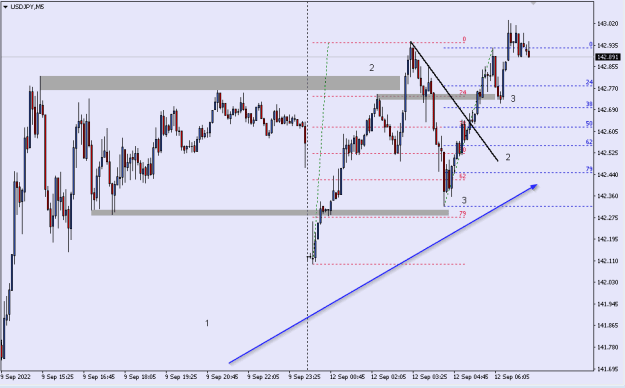Screen dimensions: 625x388
Task: Click the 142.855 price scale value
Action: (607, 67)
